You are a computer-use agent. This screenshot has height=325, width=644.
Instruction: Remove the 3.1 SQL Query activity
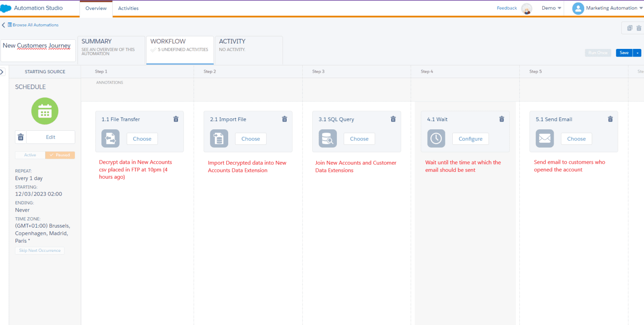click(x=393, y=119)
